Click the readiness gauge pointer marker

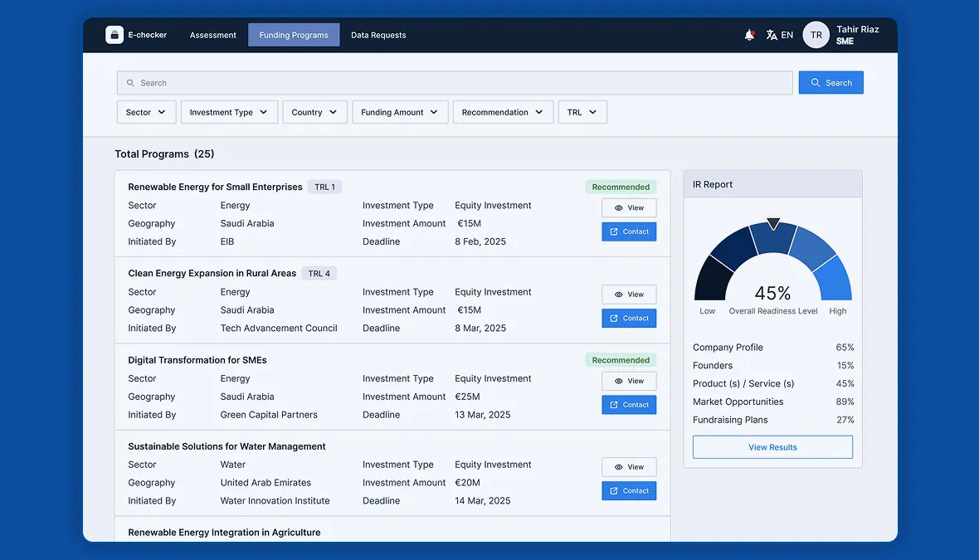pos(773,223)
